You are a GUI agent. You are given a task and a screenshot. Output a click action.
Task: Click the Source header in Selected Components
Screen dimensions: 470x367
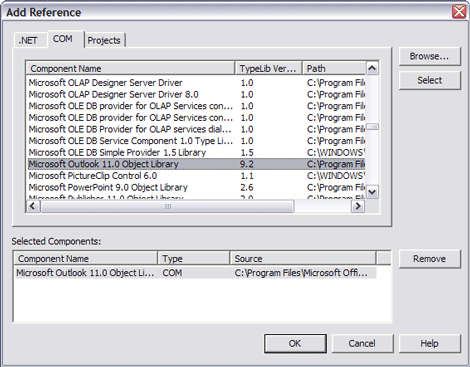pos(303,259)
